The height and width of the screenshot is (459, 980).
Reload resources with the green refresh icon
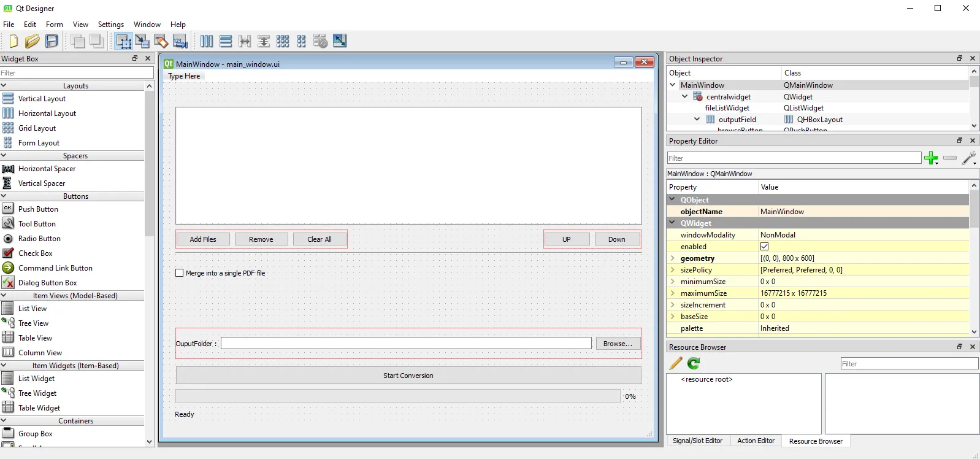[x=694, y=363]
